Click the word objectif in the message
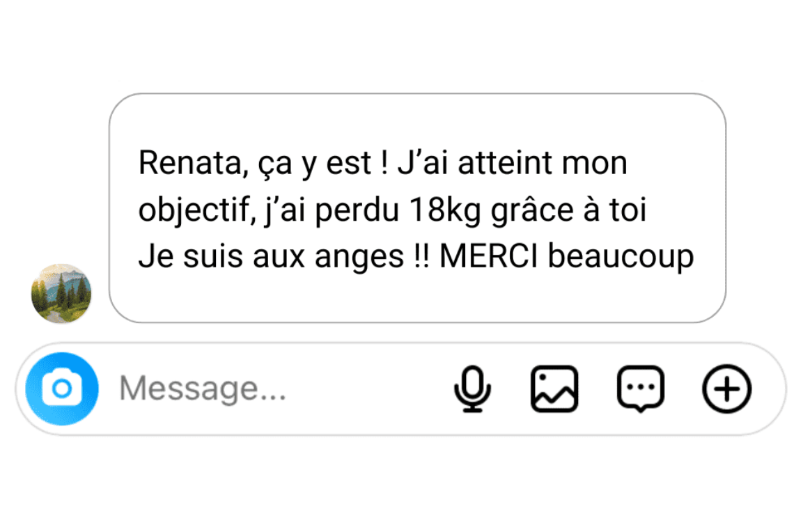Viewport: 803px width, 532px height. tap(194, 210)
